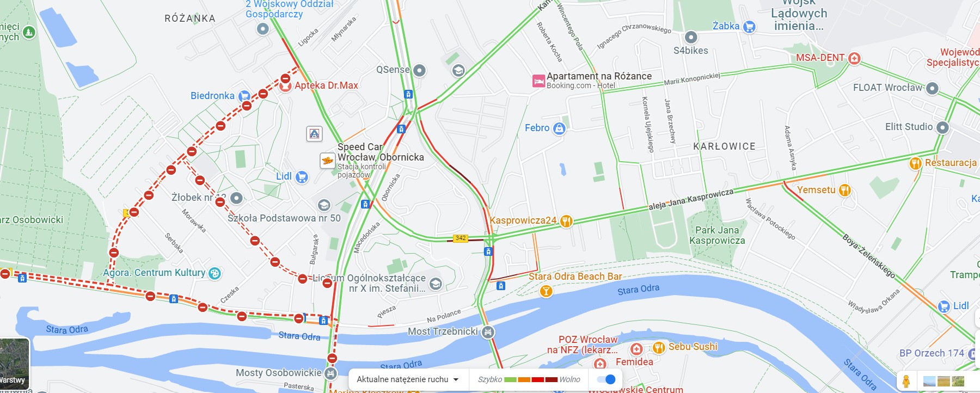Open the Lidl store pin near Żłobek
The width and height of the screenshot is (980, 393).
[x=302, y=177]
